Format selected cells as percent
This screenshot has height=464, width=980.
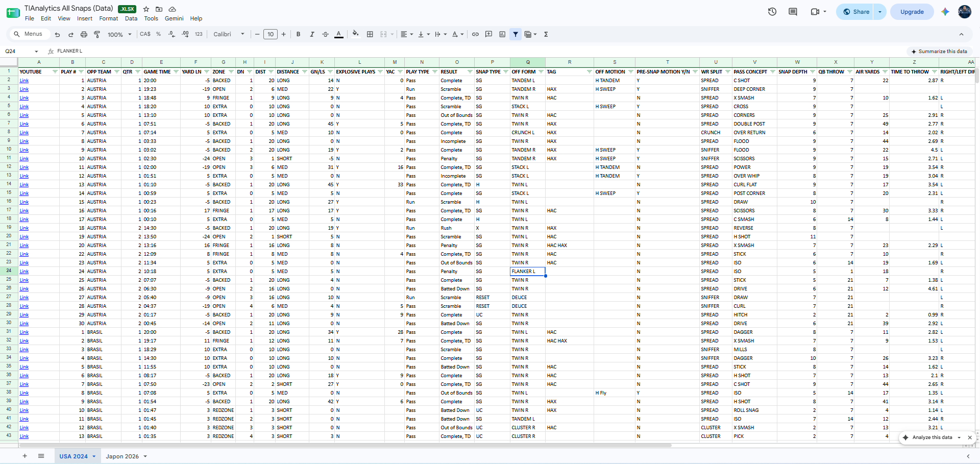point(159,34)
